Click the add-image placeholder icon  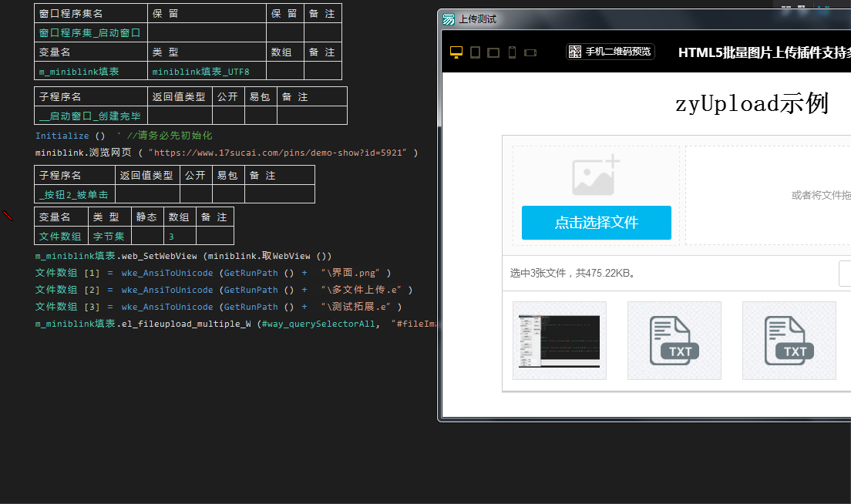[x=596, y=175]
